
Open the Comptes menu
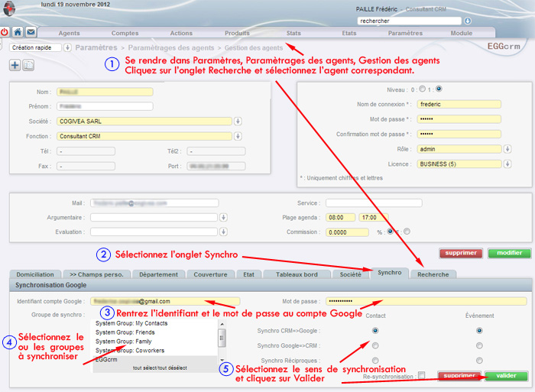(125, 33)
